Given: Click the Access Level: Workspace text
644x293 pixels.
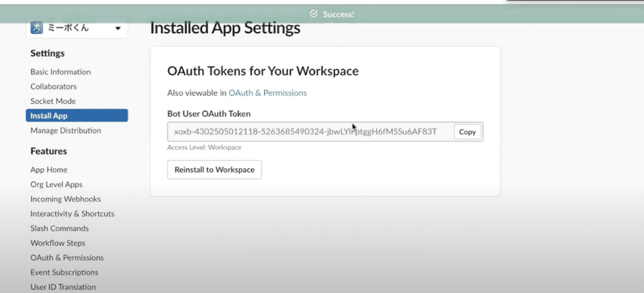Looking at the screenshot, I should click(x=204, y=147).
